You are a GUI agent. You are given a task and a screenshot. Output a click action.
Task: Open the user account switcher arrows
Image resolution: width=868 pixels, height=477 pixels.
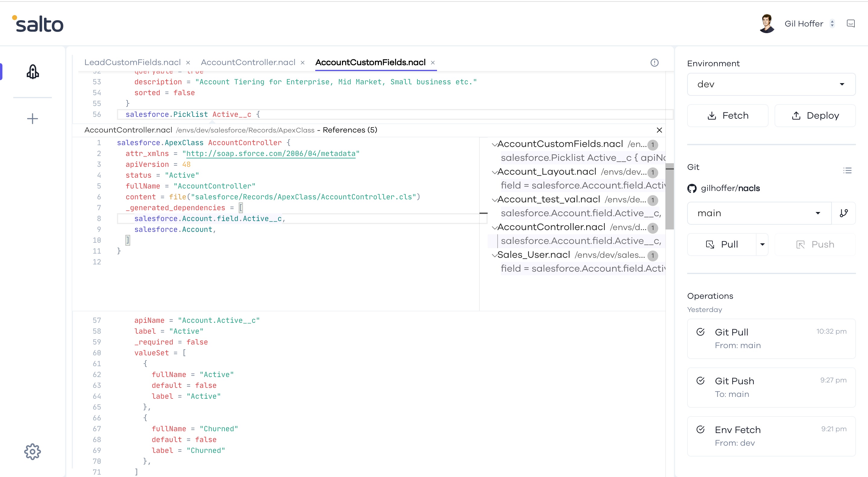[832, 23]
